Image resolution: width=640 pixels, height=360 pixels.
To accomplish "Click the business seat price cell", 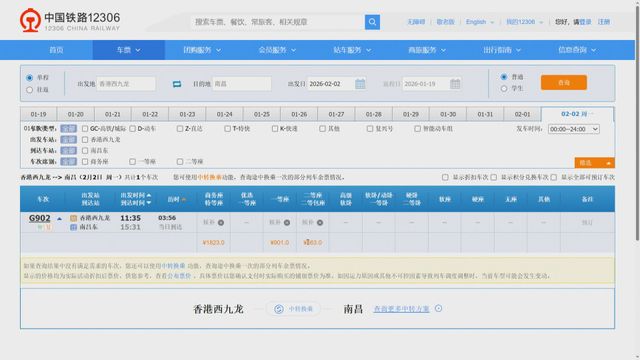I will point(213,242).
